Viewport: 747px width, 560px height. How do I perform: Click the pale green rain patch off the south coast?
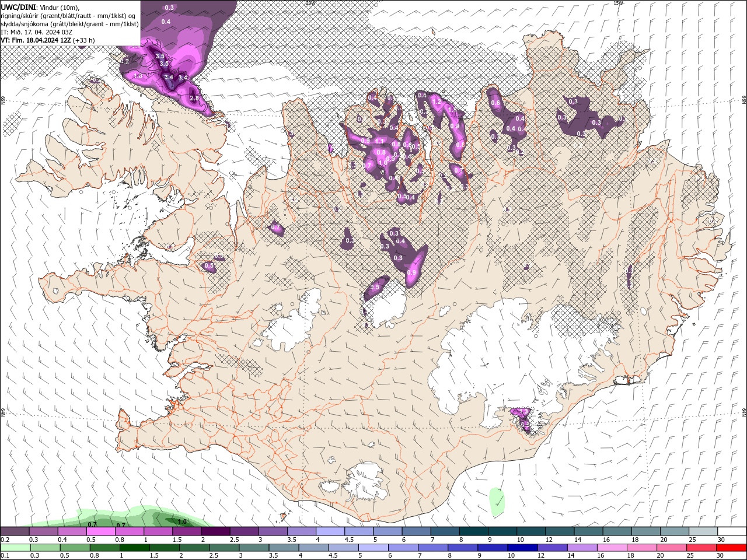497,501
